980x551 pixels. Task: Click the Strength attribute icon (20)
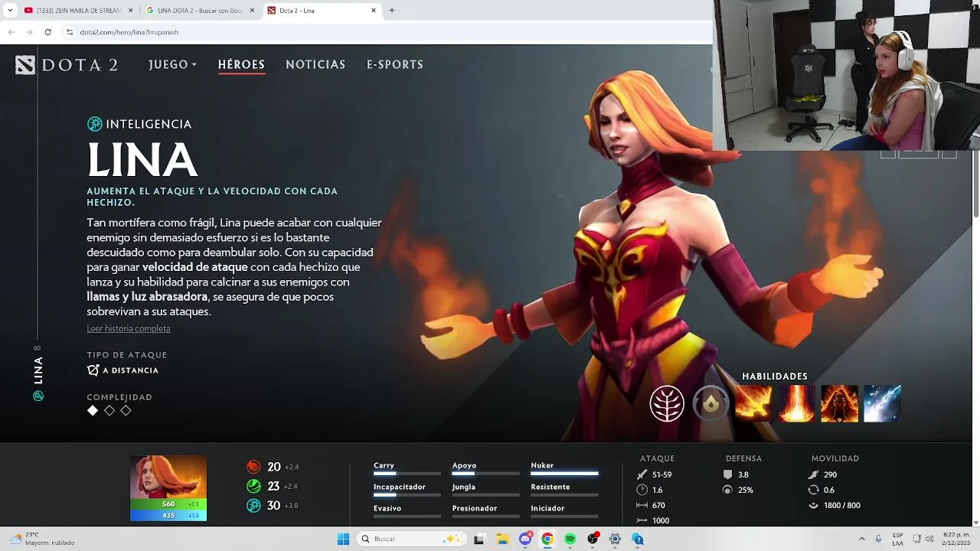253,467
